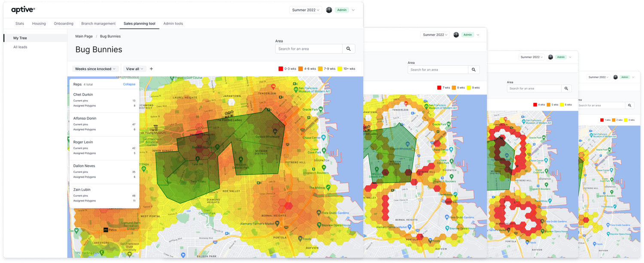
Task: Click the user avatar next to Admin
Action: tap(329, 10)
